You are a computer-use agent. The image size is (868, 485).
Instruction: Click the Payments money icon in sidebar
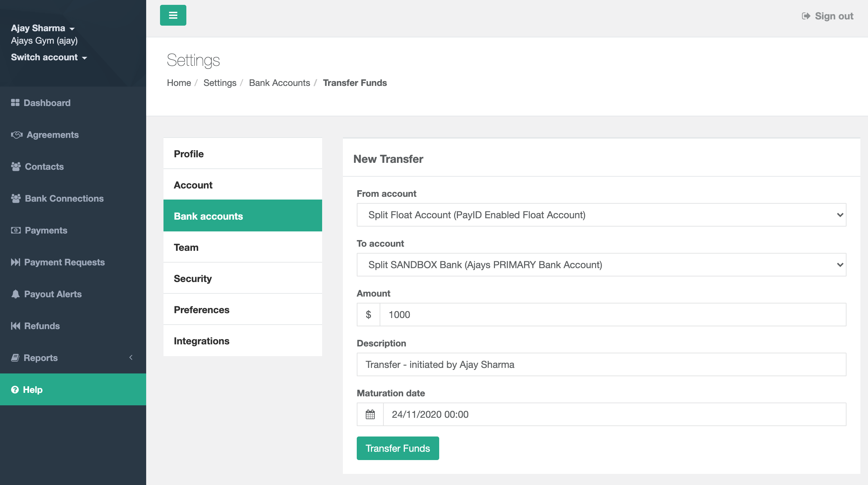click(x=16, y=230)
